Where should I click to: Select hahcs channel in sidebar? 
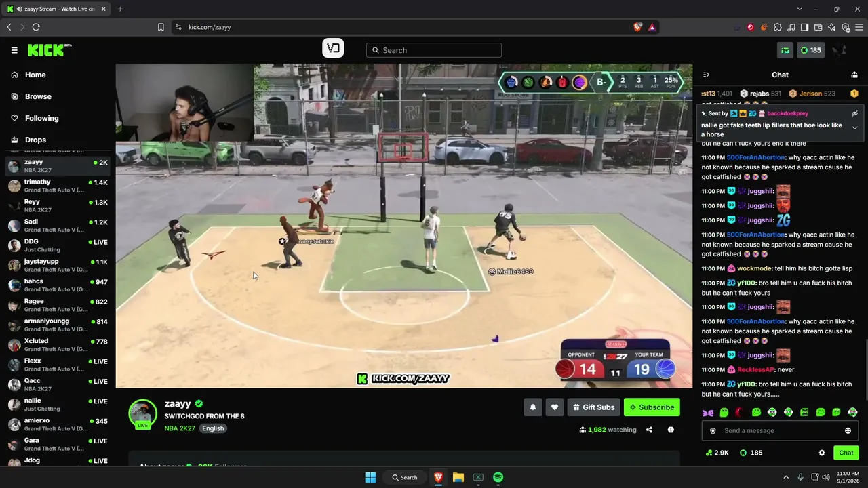(58, 285)
